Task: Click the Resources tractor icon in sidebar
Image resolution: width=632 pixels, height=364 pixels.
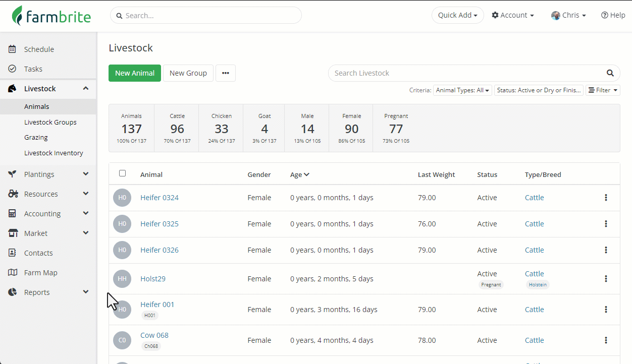Action: [x=13, y=194]
